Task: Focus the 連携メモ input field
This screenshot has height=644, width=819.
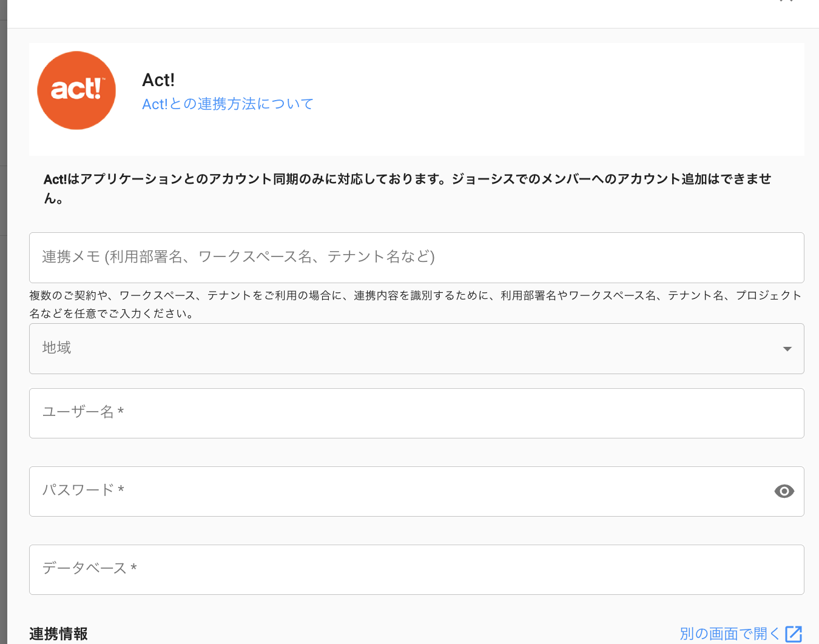Action: click(416, 257)
